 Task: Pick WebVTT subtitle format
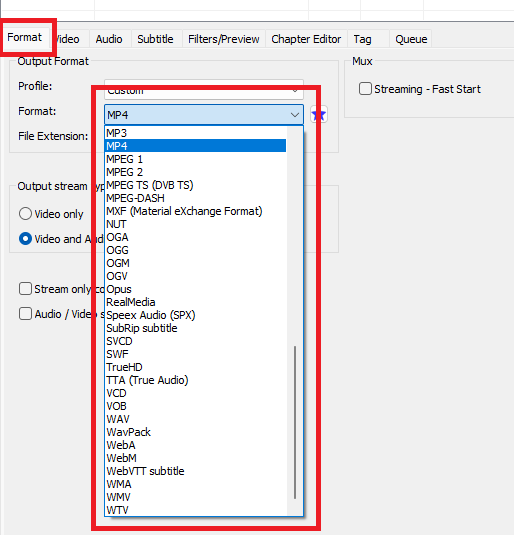tap(196, 471)
